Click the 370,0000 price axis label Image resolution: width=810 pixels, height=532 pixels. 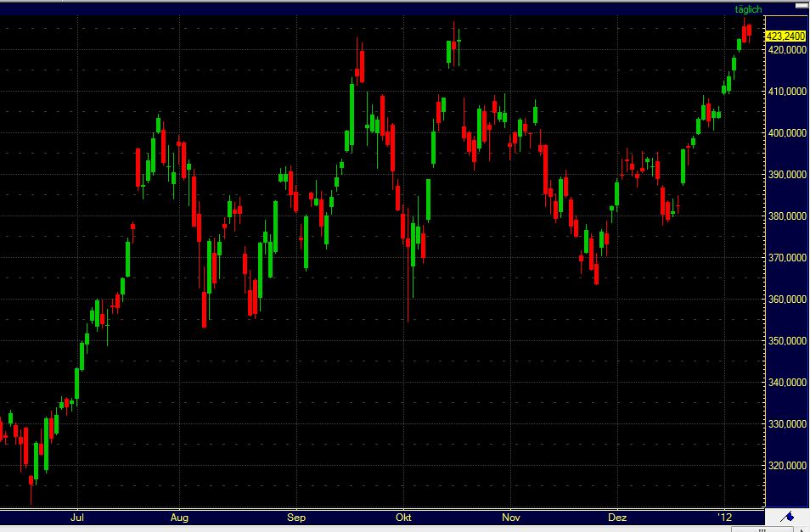pyautogui.click(x=787, y=258)
